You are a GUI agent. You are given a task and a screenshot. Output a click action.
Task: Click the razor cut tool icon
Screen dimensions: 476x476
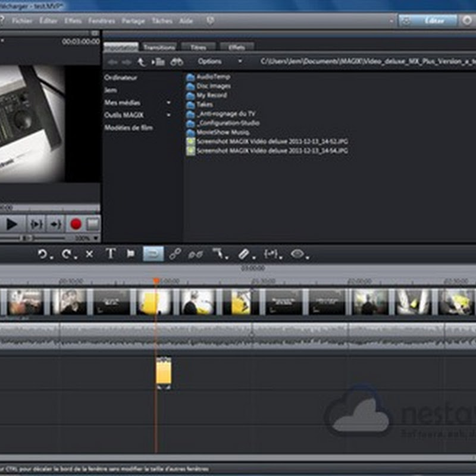[x=245, y=254]
